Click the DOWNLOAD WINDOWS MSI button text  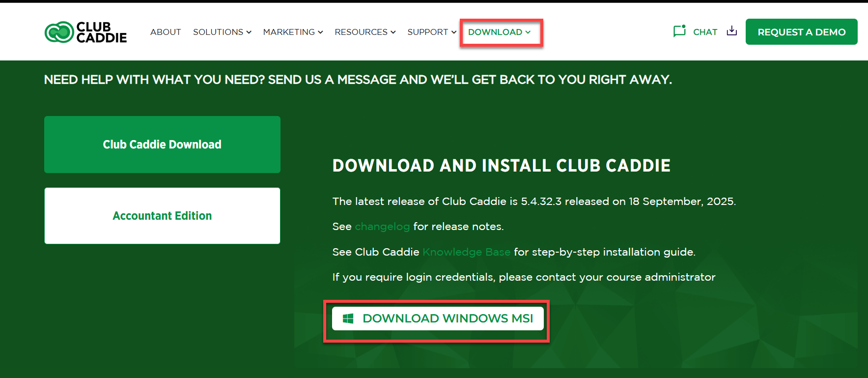[x=448, y=319]
